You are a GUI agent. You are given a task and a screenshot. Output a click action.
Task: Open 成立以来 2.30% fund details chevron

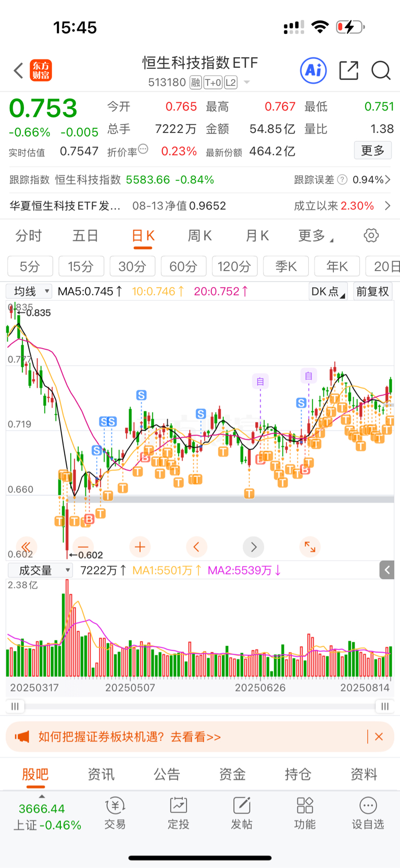[x=387, y=206]
